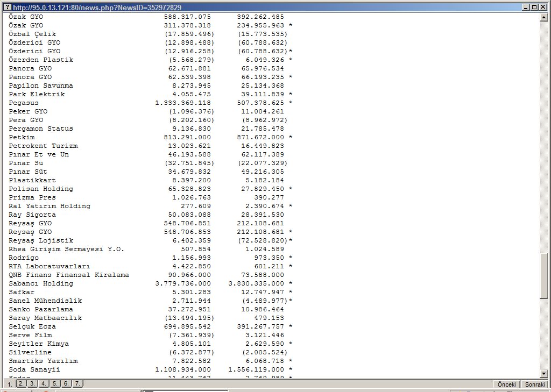The width and height of the screenshot is (551, 392).
Task: Click the Pergamon Status row name
Action: 41,129
